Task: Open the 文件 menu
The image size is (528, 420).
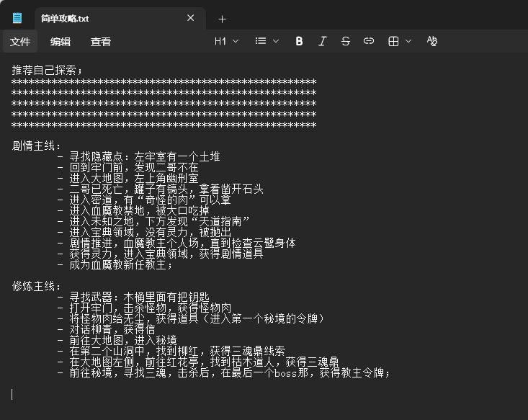Action: coord(20,42)
